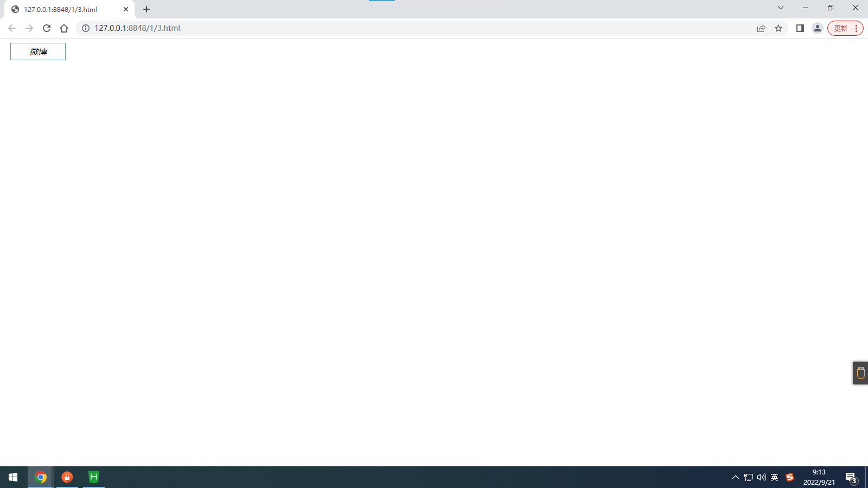The image size is (868, 488).
Task: View site information icon in address bar
Action: [86, 28]
